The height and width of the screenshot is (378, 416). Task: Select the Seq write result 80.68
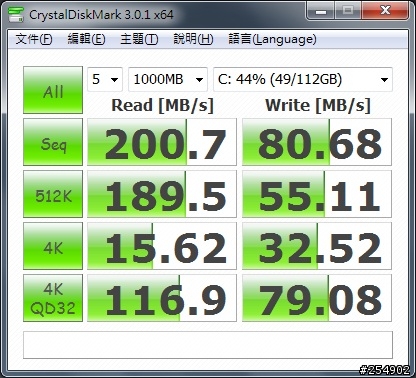[317, 142]
